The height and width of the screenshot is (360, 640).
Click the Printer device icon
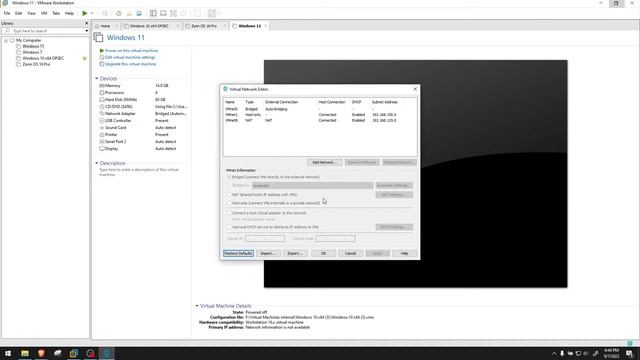(102, 135)
